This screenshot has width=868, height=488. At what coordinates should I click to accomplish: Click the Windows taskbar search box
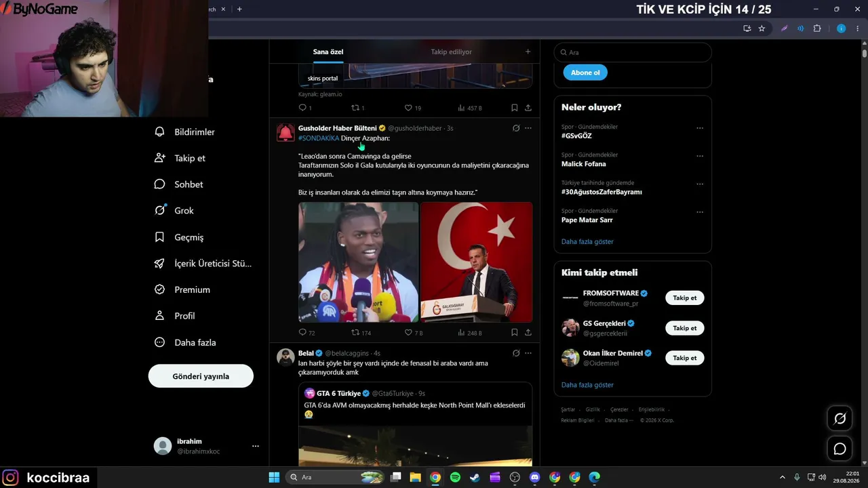336,477
